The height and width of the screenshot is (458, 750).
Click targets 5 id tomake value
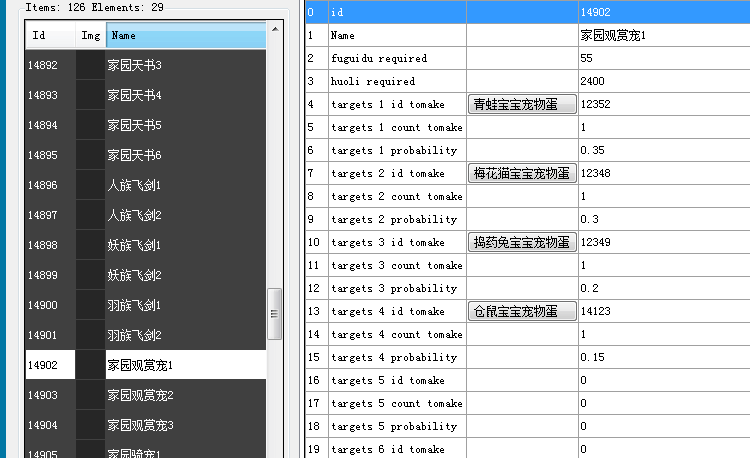tap(664, 380)
